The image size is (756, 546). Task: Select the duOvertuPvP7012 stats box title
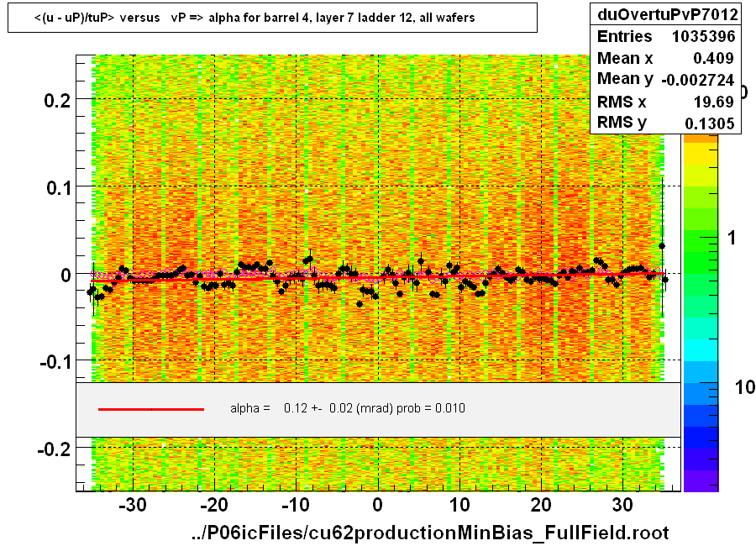pyautogui.click(x=667, y=14)
